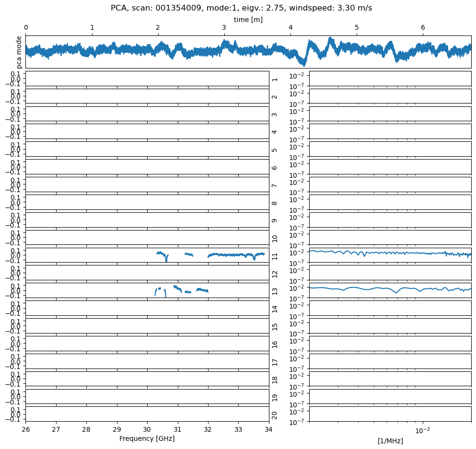This screenshot has height=449, width=476.
Task: Click the "26" tick on the frequency axis
Action: tap(26, 429)
